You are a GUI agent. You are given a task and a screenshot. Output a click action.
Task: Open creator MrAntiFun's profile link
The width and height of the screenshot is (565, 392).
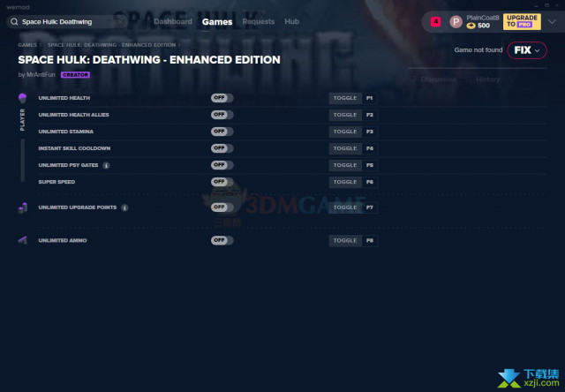tap(41, 74)
